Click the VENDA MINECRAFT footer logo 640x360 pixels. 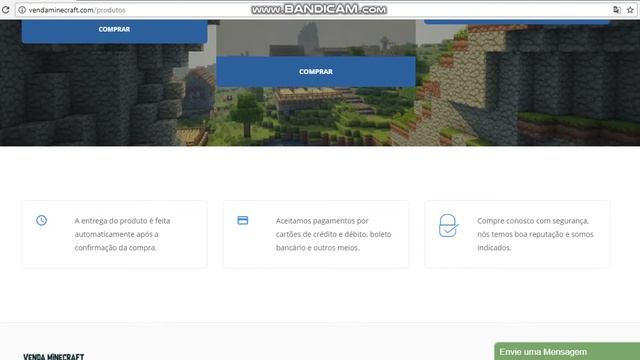click(53, 357)
